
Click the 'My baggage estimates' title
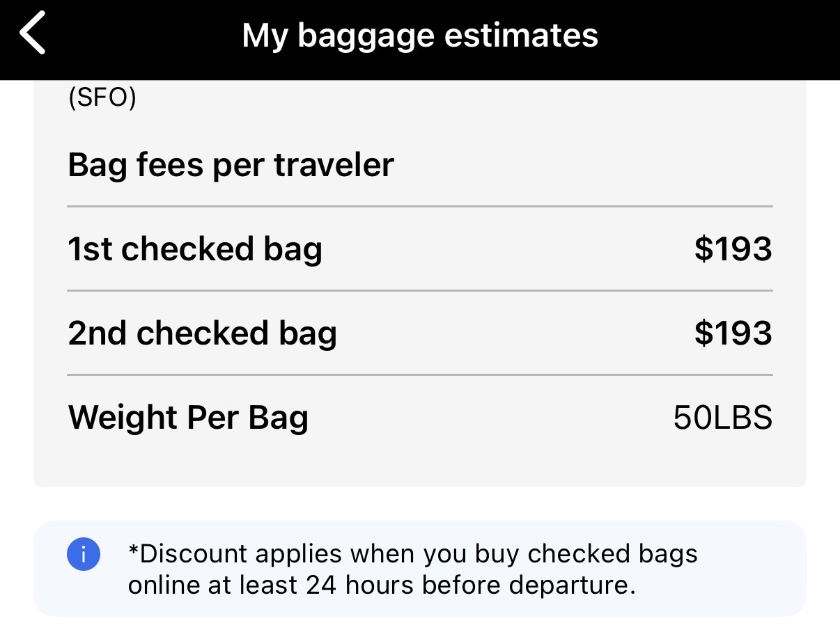419,35
